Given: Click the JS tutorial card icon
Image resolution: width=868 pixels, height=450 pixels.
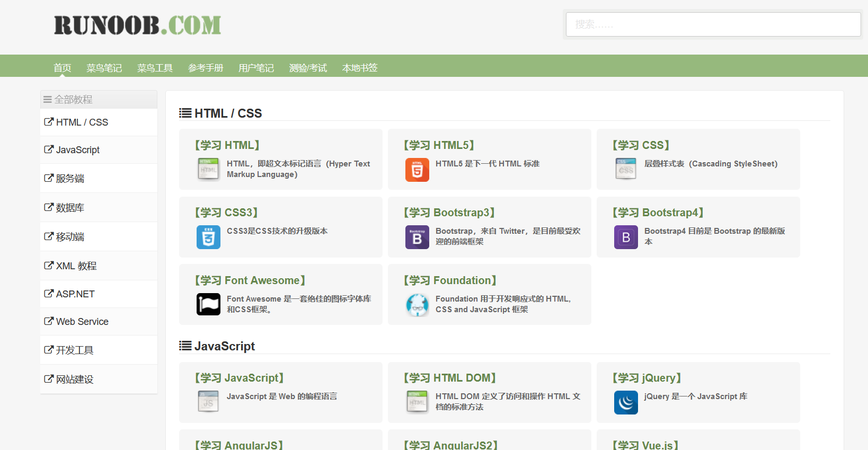Looking at the screenshot, I should [x=208, y=402].
